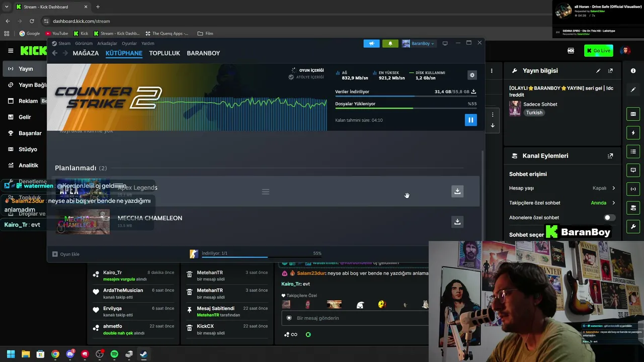Open the Oyunlar menu

(129, 43)
